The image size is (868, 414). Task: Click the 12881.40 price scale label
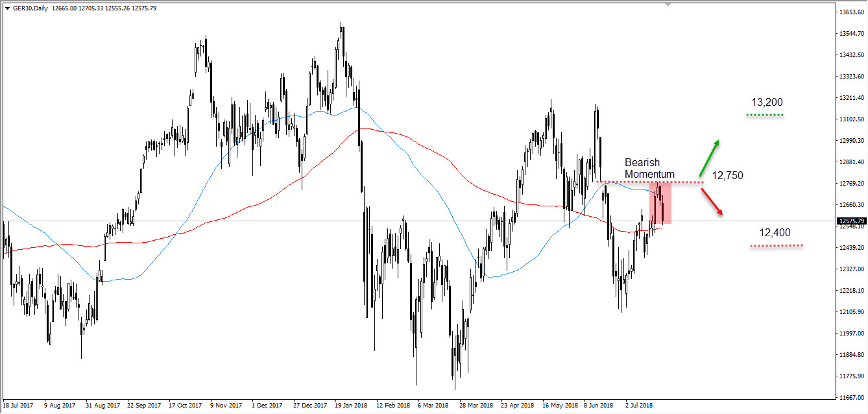click(852, 162)
